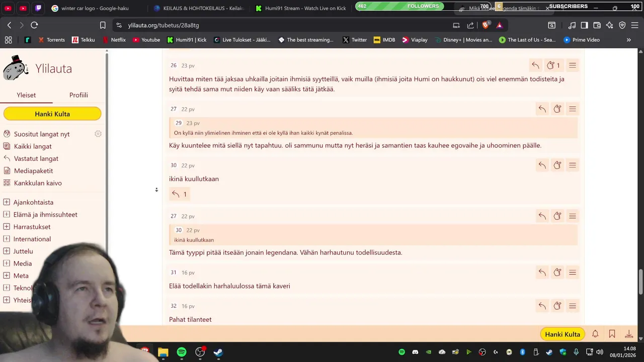Expand the Harrastukset category
This screenshot has height=362, width=644.
(7, 227)
